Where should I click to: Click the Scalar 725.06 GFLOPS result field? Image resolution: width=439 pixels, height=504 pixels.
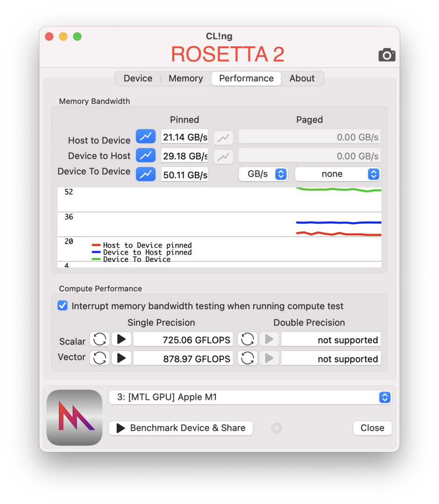183,340
